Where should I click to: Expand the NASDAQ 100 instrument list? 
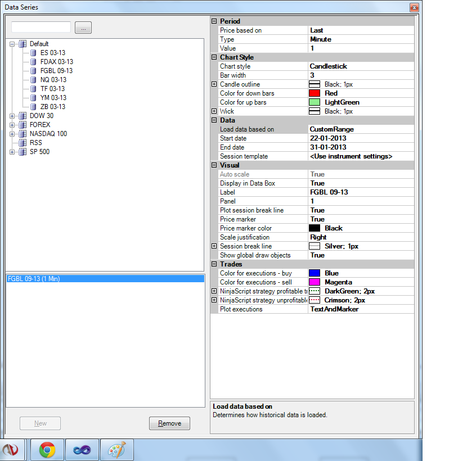[12, 134]
